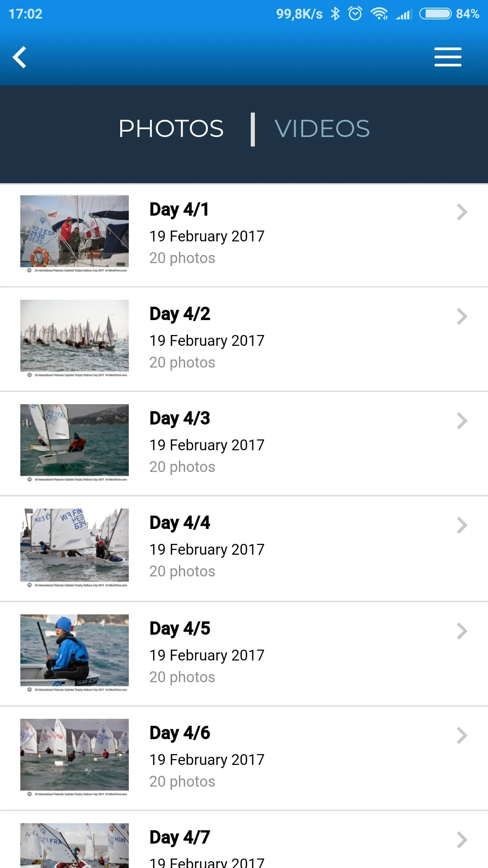Tap the cellular signal icon
This screenshot has width=488, height=868.
[404, 14]
